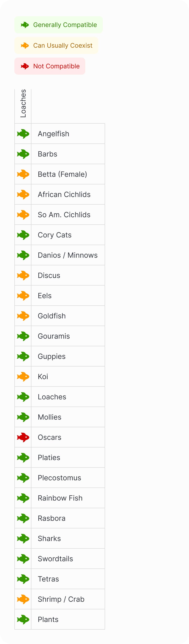Viewport: 189px width, 644px height.
Task: Click the green fish icon beside Cory Cats
Action: 23,235
